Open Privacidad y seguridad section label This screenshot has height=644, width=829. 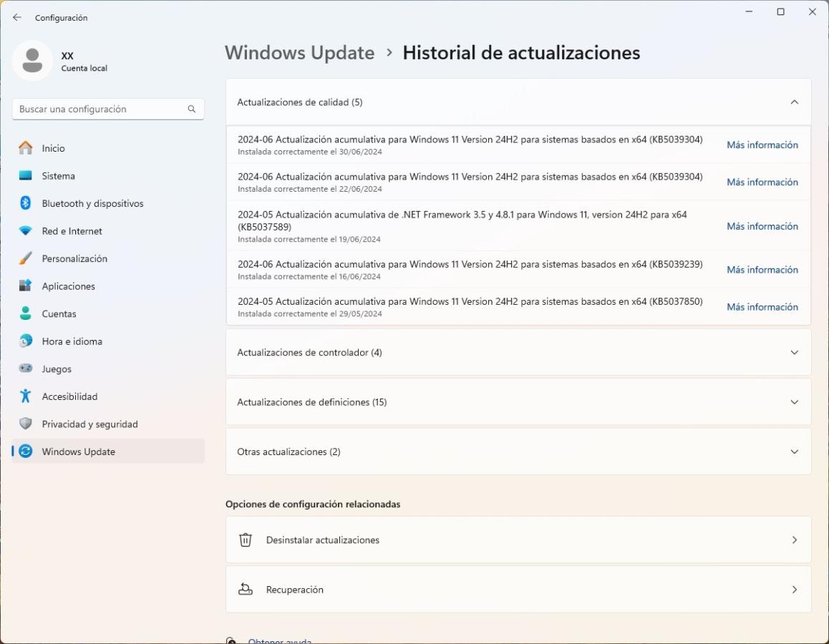[x=90, y=424]
